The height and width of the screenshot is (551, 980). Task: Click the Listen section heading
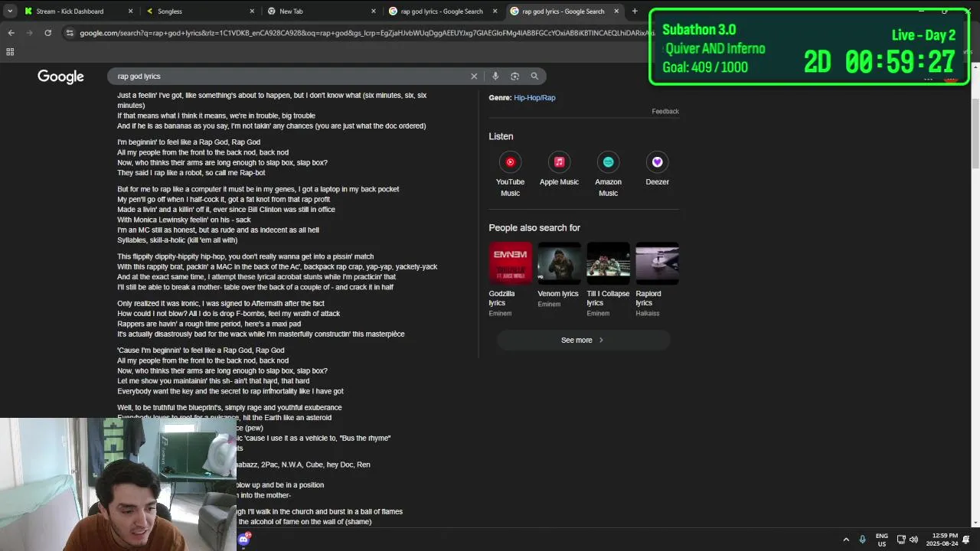501,136
